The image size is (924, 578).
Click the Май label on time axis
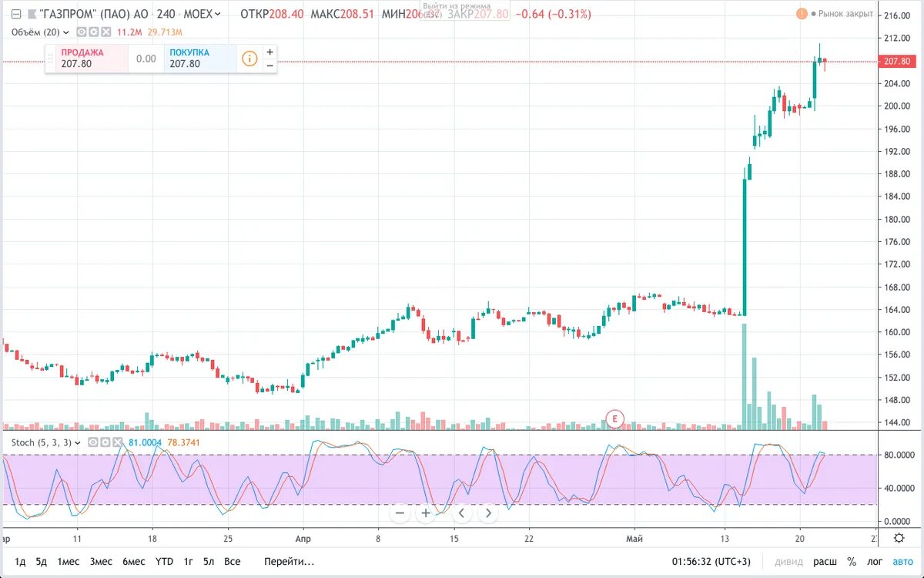click(x=634, y=538)
